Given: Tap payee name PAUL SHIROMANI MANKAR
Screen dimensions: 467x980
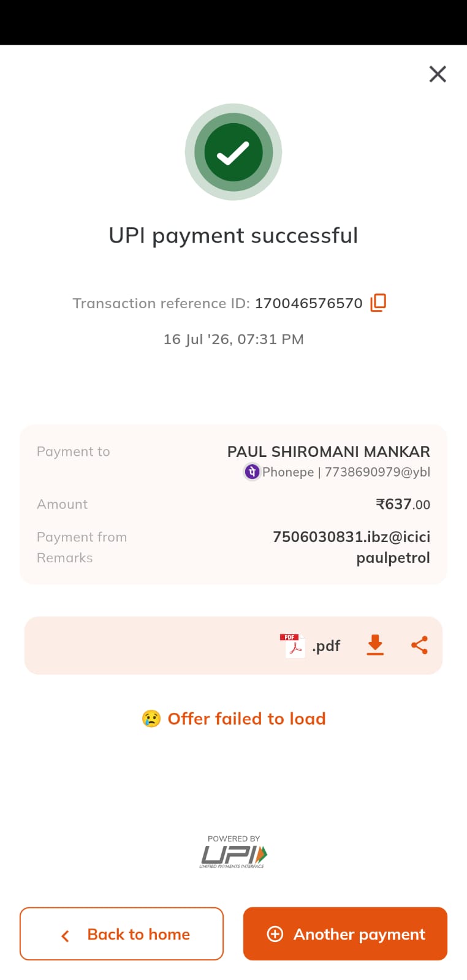Looking at the screenshot, I should (328, 451).
